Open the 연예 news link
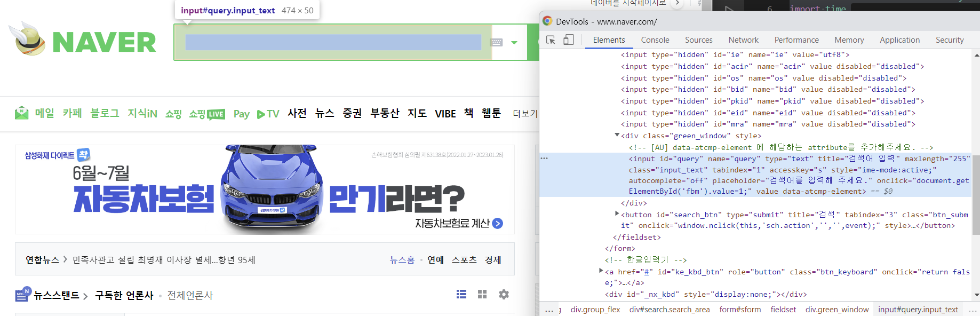Viewport: 980px width, 316px height. click(x=435, y=260)
